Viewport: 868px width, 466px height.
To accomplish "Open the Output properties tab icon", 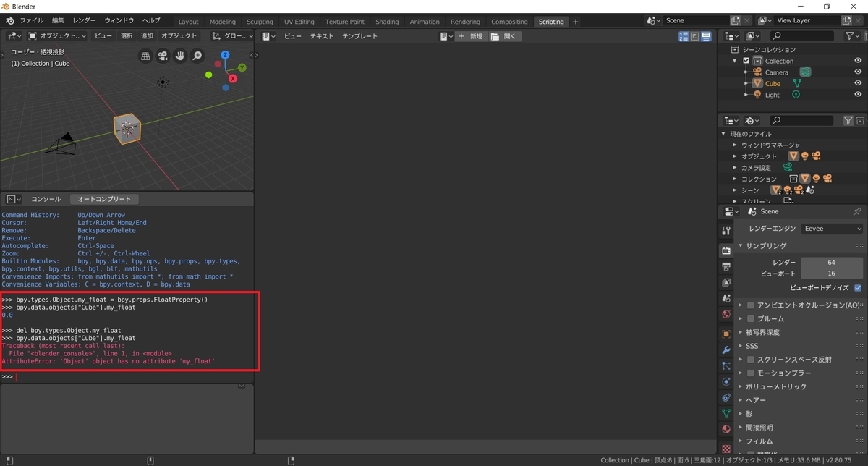I will tap(726, 266).
